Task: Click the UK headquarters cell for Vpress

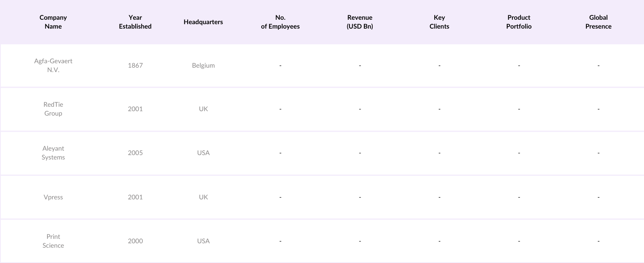Action: [x=203, y=197]
